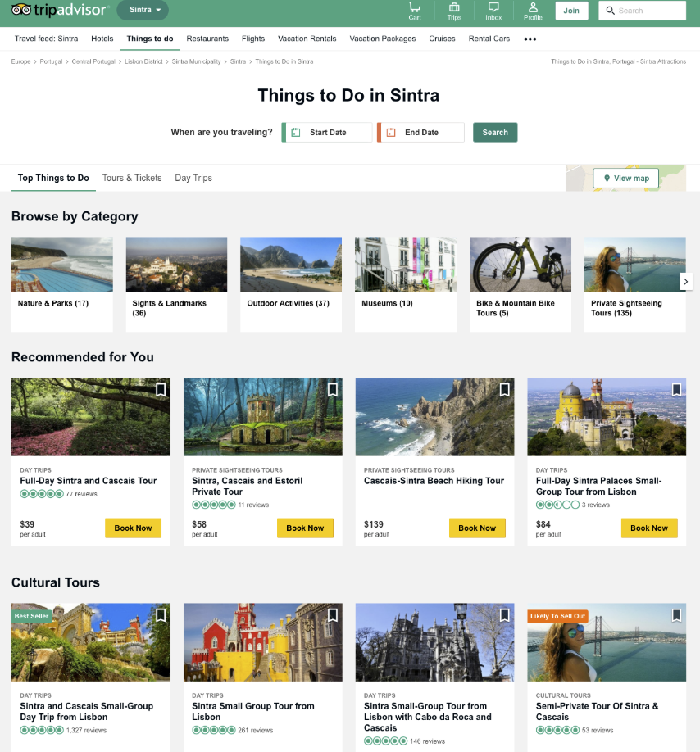Show next categories with the right arrow

(x=686, y=282)
